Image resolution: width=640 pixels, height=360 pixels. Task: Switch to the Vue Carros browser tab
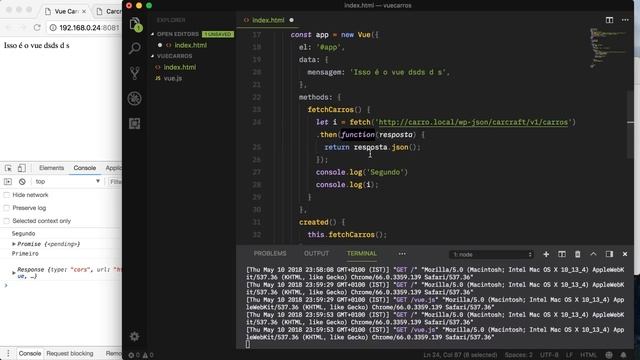65,11
